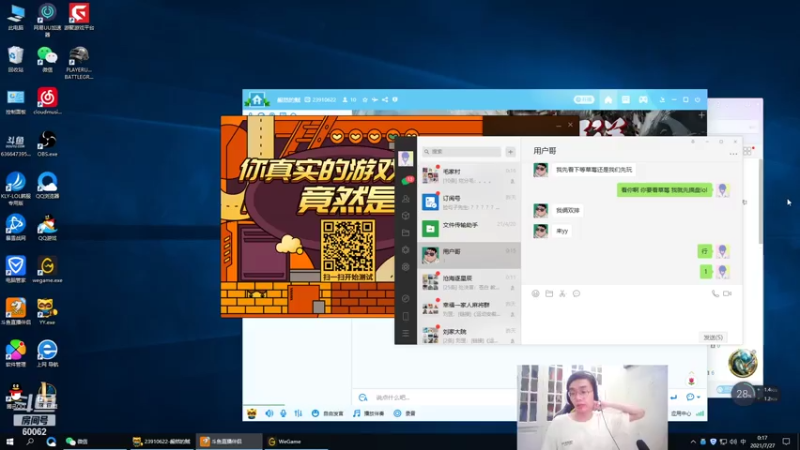Open the 文件传输助手 chat

(x=469, y=229)
